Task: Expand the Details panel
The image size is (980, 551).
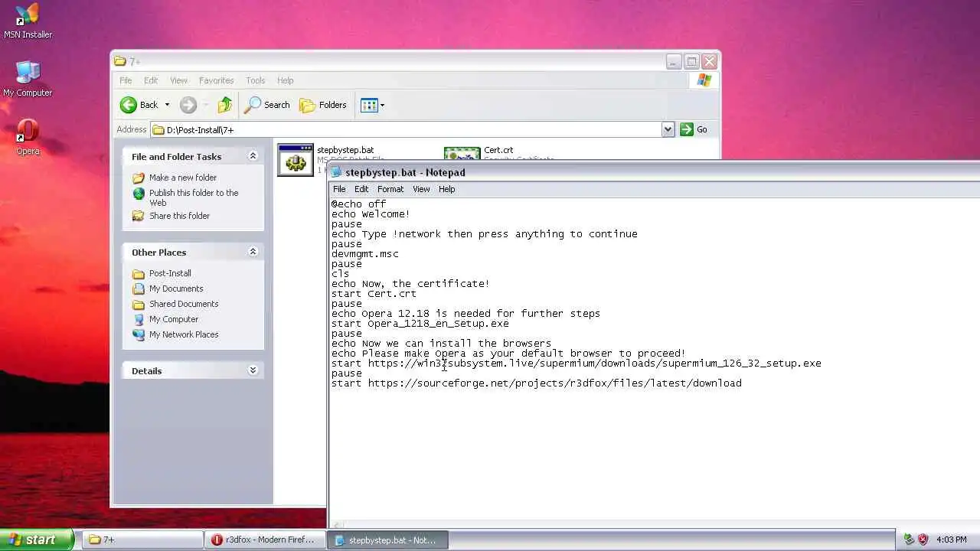Action: tap(253, 370)
